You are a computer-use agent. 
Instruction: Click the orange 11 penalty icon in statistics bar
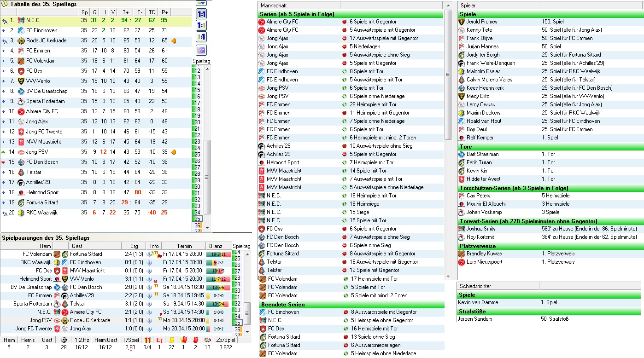(147, 340)
